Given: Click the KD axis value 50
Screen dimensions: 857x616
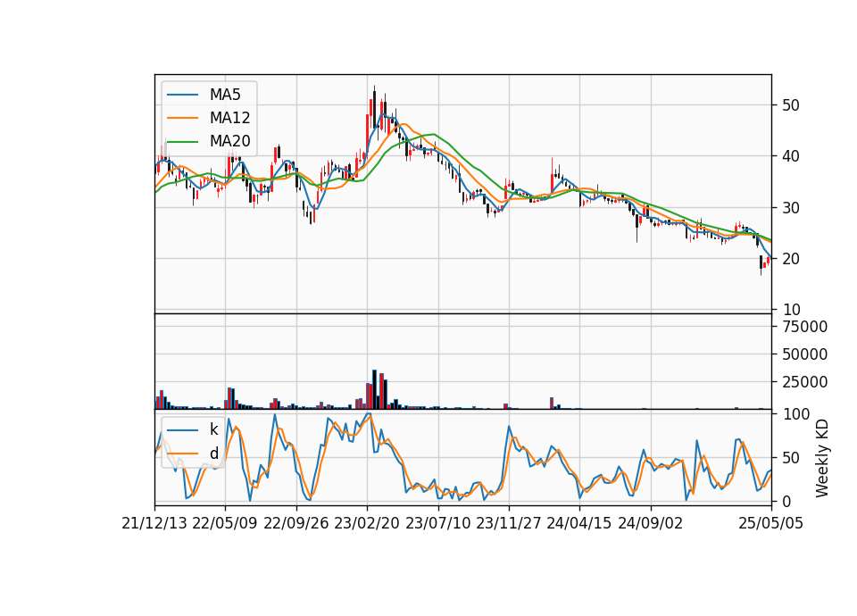Looking at the screenshot, I should click(791, 458).
